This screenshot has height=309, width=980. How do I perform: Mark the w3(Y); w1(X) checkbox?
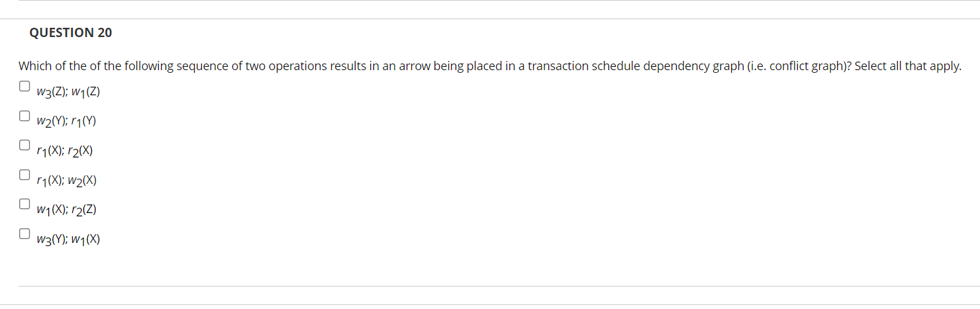pos(24,234)
